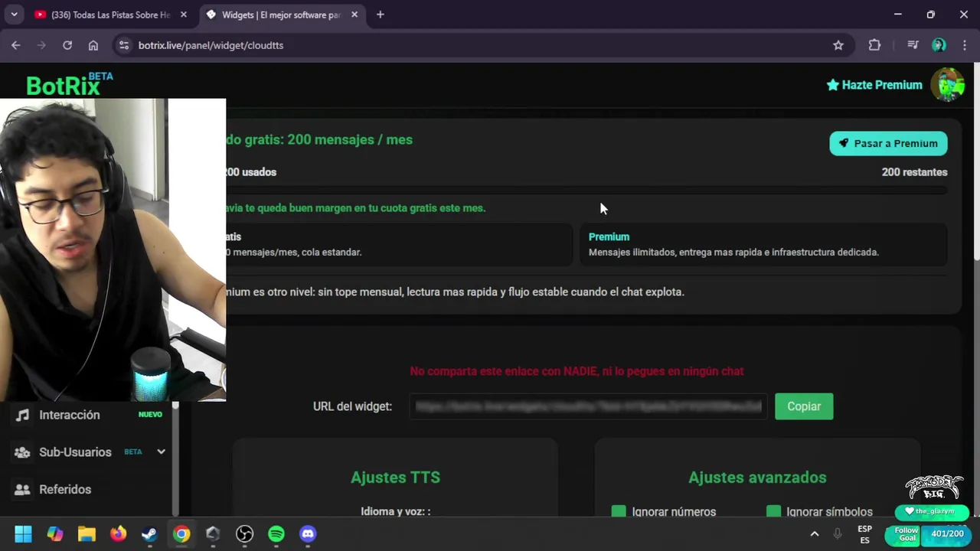Click the site info icon in address bar
980x551 pixels.
pyautogui.click(x=124, y=45)
